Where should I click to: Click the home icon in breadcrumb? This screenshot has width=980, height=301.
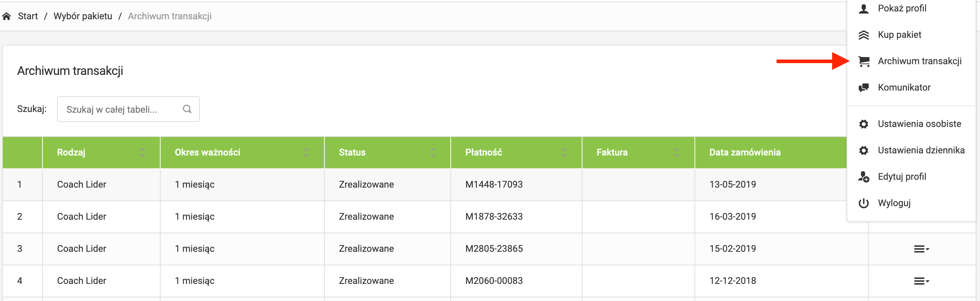[6, 16]
